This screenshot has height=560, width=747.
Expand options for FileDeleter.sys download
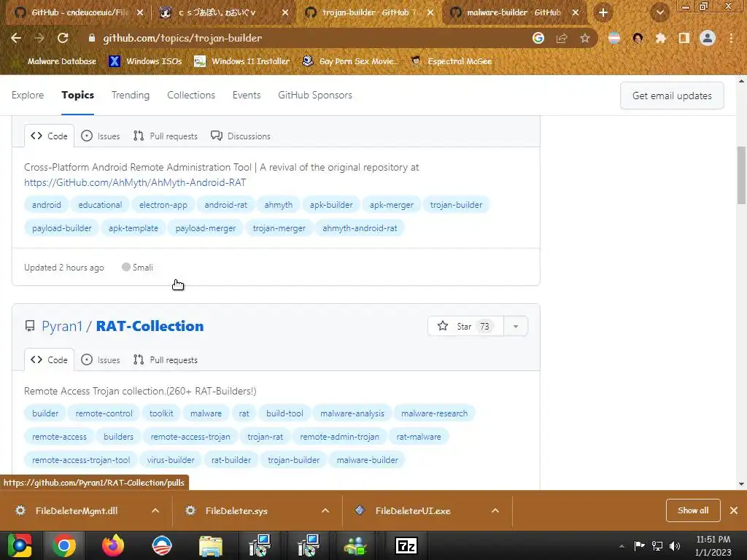click(325, 511)
